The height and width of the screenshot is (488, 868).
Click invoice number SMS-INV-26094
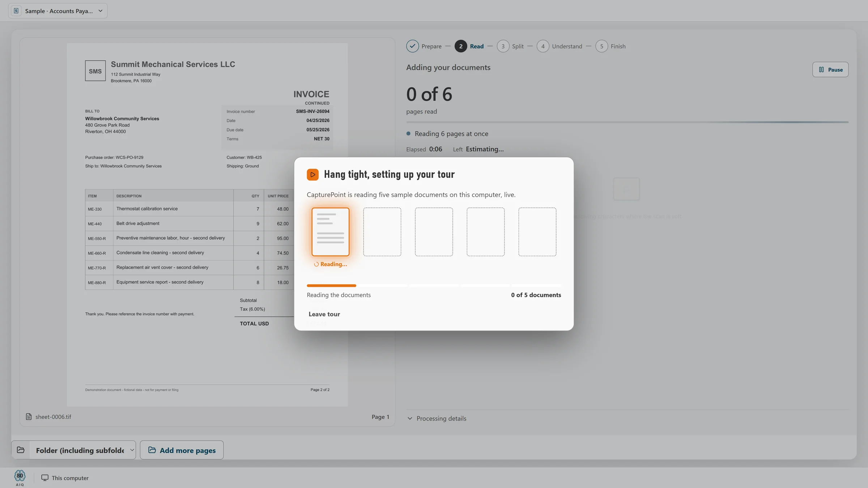[312, 111]
